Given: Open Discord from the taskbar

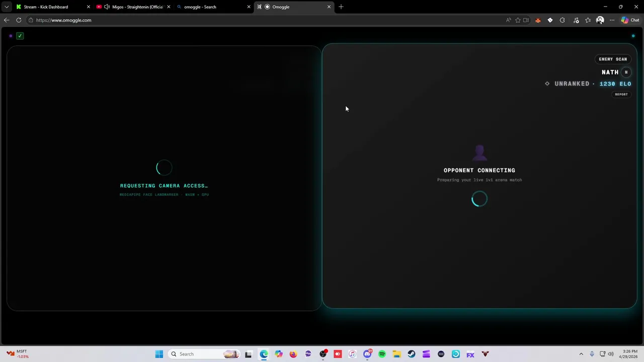Looking at the screenshot, I should 367,354.
